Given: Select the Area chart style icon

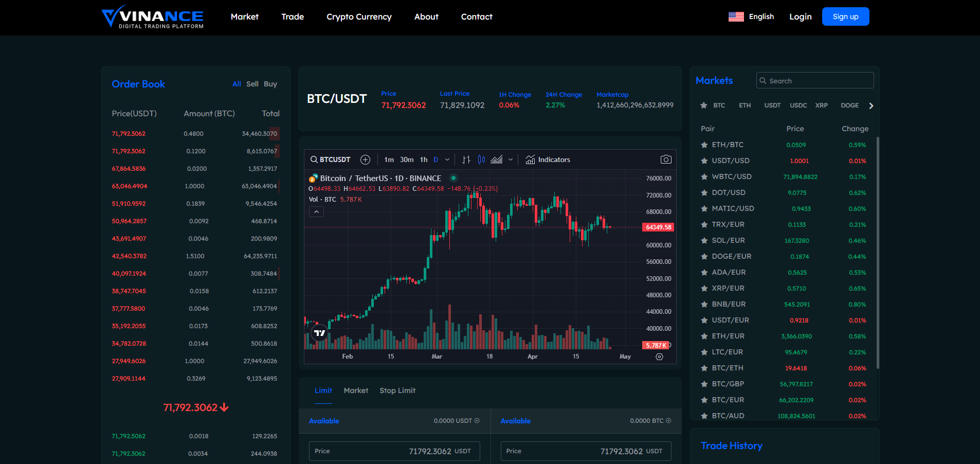Looking at the screenshot, I should coord(496,159).
